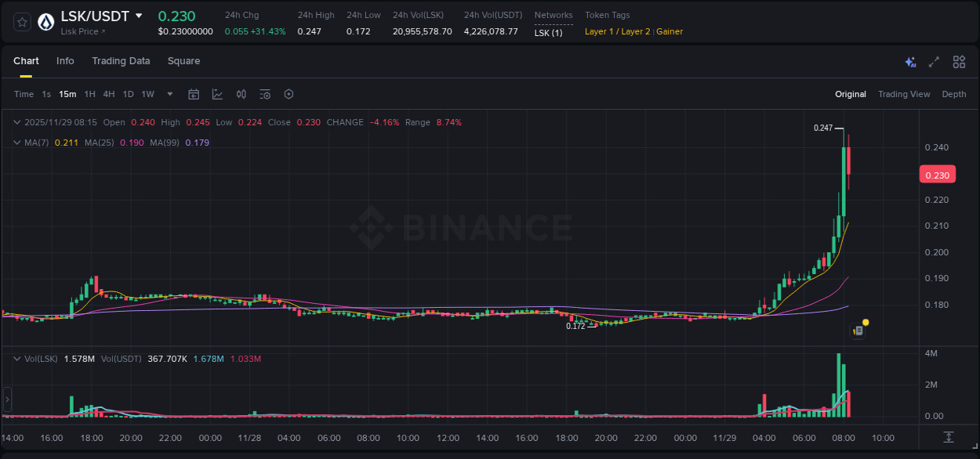The width and height of the screenshot is (980, 459).
Task: Select the 1W timeframe toggle
Action: [x=147, y=93]
